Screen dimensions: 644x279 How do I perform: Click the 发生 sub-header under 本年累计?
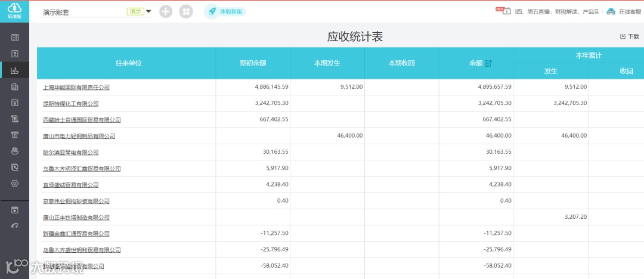[x=551, y=71]
